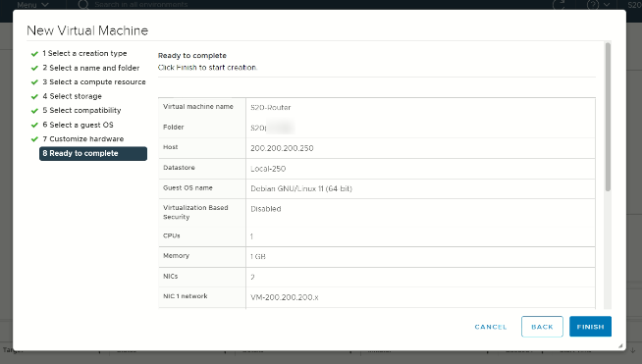The image size is (642, 364).
Task: Click the Virtual machine name label
Action: 198,107
